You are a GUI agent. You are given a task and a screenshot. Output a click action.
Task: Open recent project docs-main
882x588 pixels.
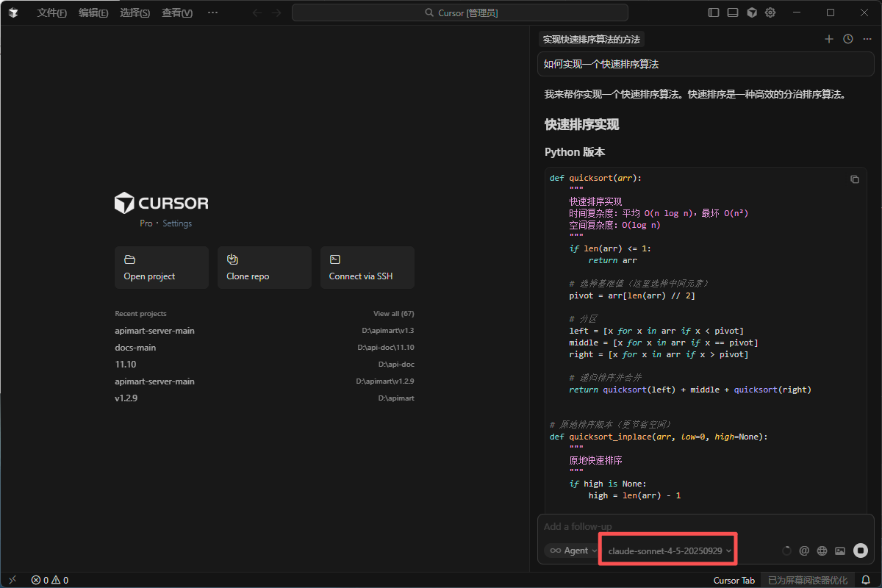265,348
